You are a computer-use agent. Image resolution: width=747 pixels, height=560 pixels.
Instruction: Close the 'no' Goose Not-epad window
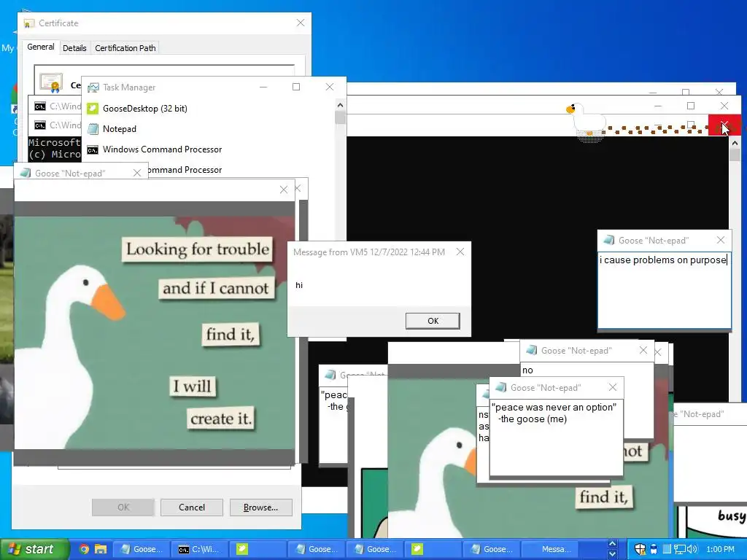click(x=643, y=350)
